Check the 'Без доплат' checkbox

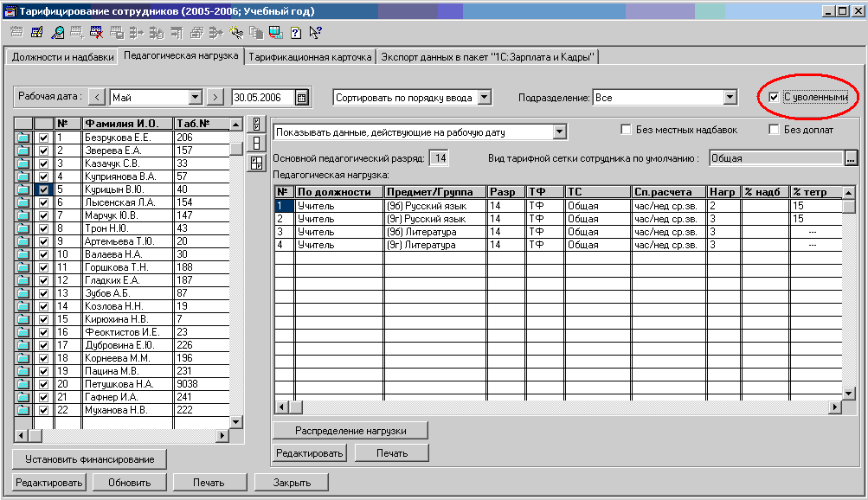[x=775, y=131]
